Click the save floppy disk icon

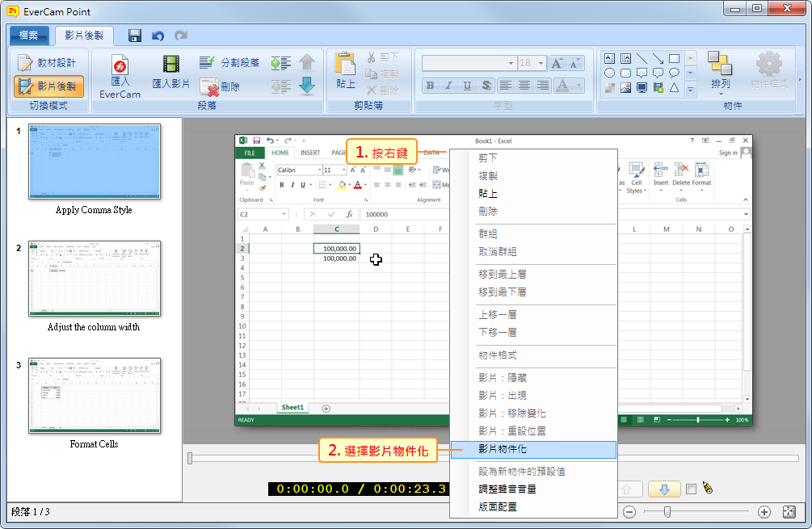(135, 36)
